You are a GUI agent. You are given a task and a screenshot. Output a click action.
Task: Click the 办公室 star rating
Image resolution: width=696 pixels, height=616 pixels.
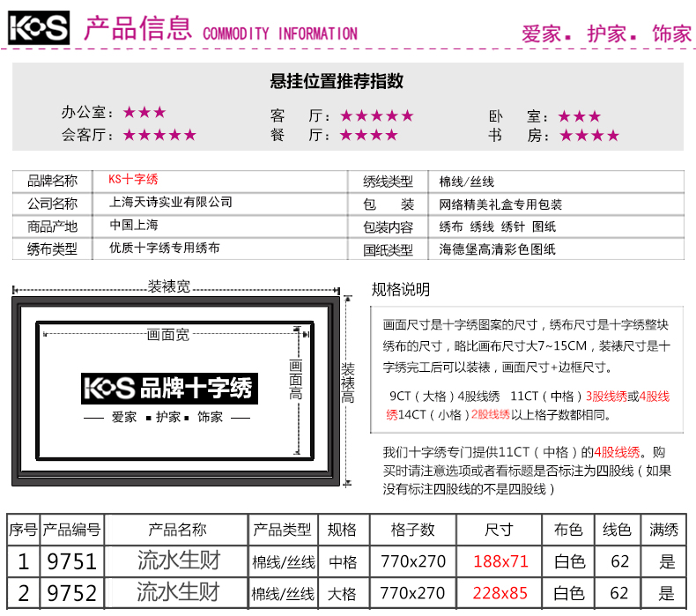click(144, 112)
